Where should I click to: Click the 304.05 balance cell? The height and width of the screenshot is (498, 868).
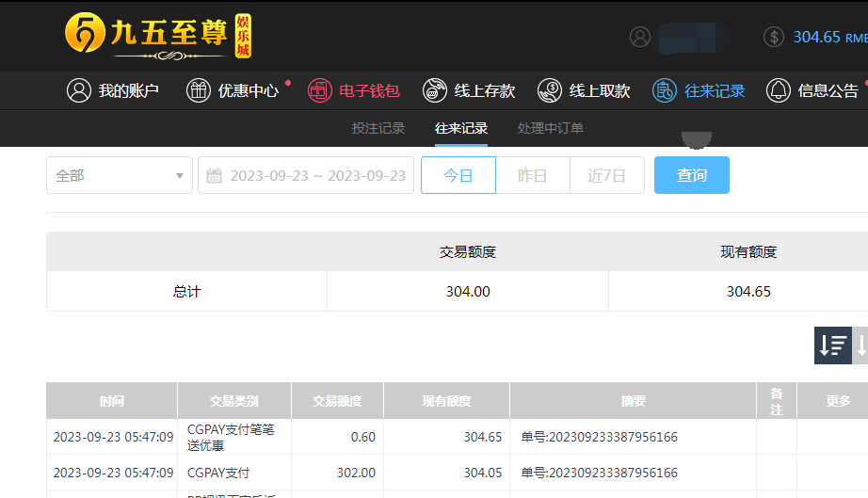(x=483, y=474)
